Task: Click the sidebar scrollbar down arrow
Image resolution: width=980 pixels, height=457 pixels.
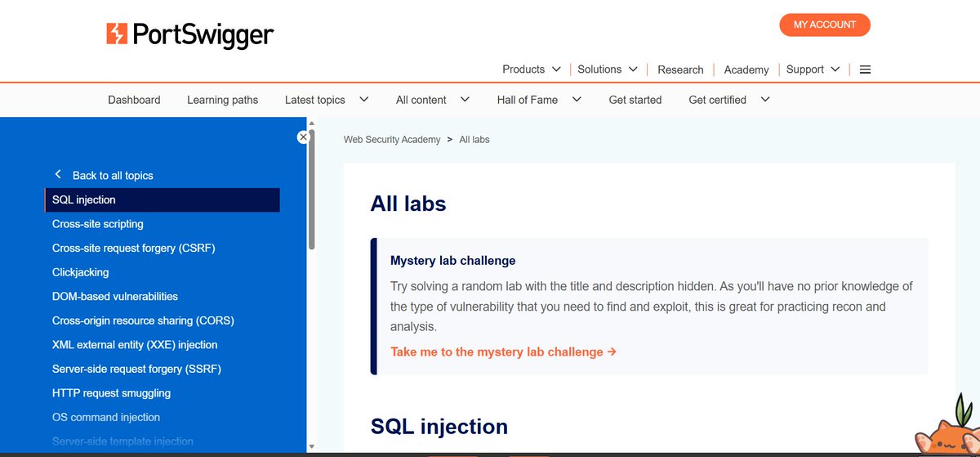Action: tap(311, 446)
